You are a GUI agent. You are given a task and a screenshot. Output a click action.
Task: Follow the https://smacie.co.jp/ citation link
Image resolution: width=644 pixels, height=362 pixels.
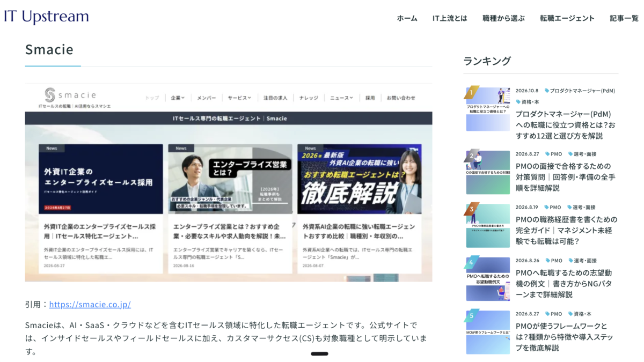pos(90,305)
